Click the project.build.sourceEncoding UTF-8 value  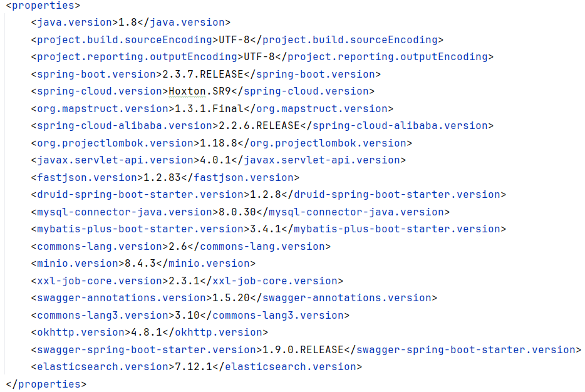pos(234,40)
